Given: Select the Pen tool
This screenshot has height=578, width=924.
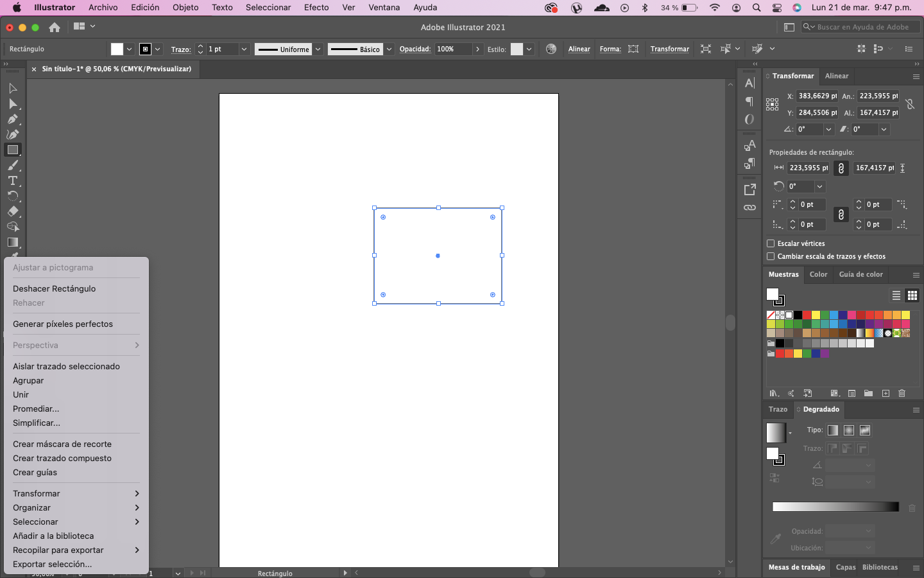Looking at the screenshot, I should (x=12, y=119).
